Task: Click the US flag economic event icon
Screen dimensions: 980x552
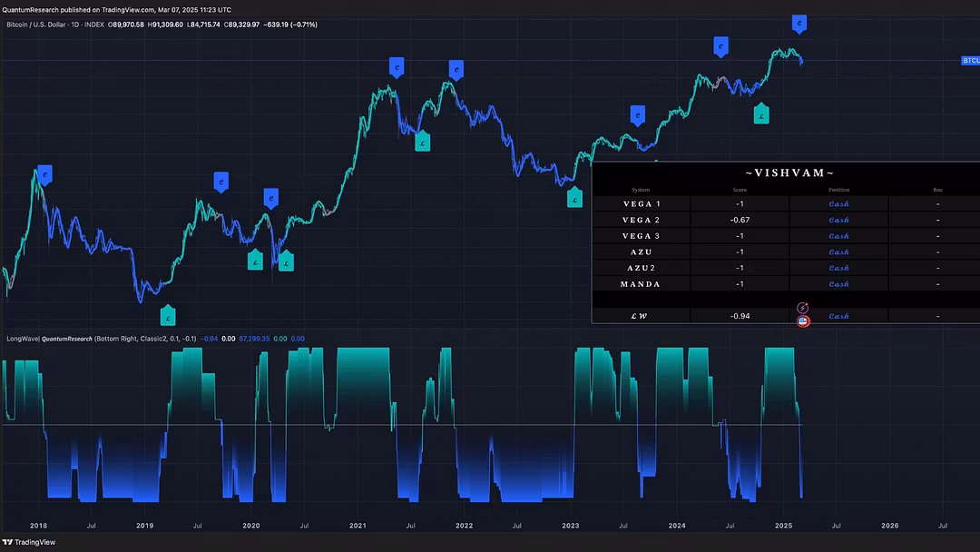Action: coord(803,321)
